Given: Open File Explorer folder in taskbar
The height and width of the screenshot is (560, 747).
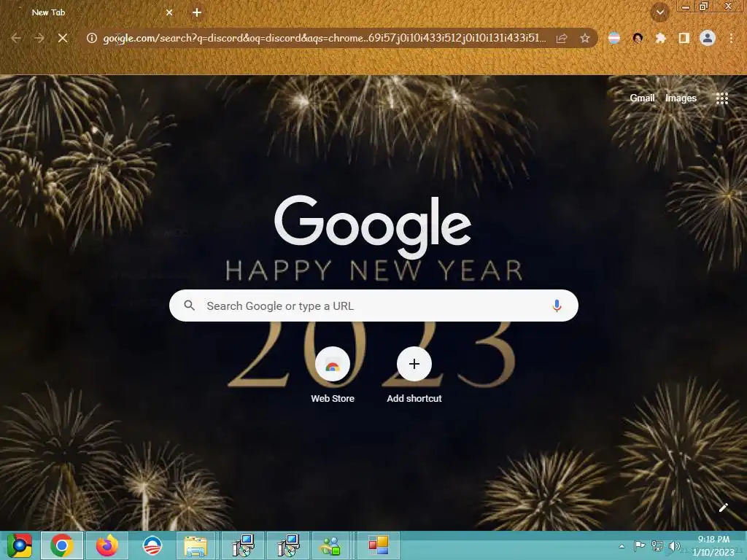Looking at the screenshot, I should click(x=196, y=545).
